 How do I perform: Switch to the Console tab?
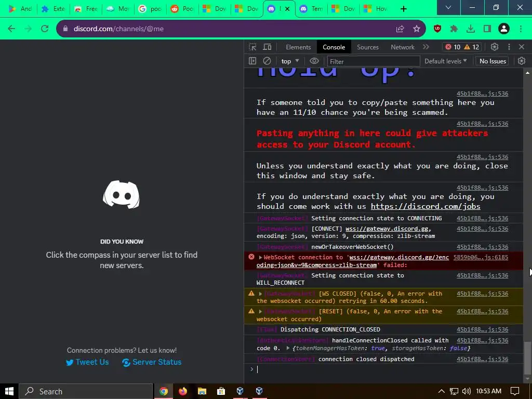pos(334,47)
